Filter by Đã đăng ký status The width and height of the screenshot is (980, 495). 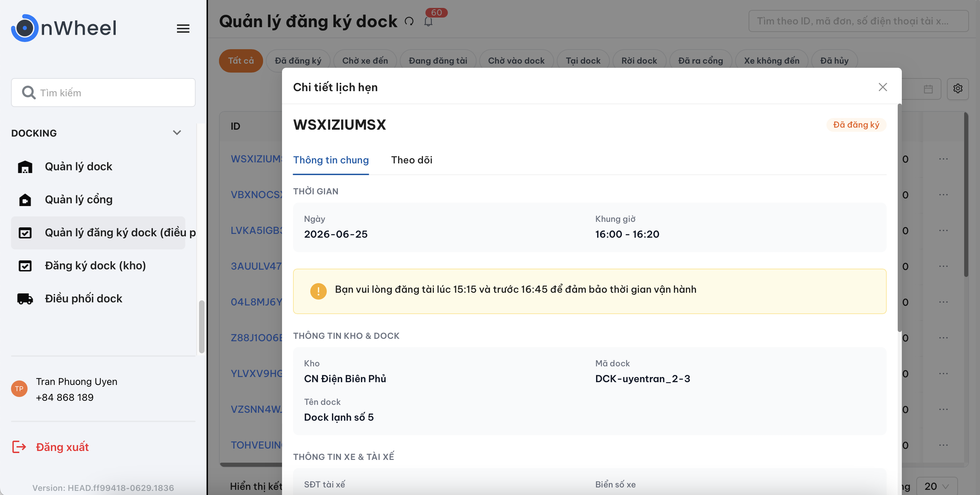(x=298, y=61)
